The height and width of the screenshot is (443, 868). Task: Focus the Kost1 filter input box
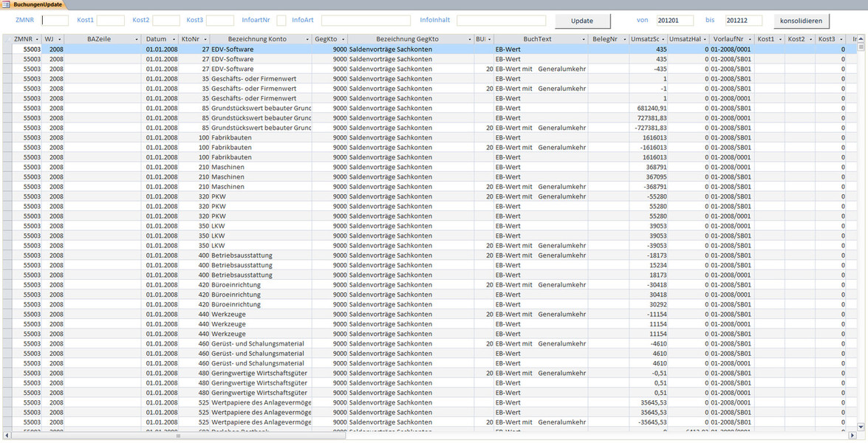[111, 21]
